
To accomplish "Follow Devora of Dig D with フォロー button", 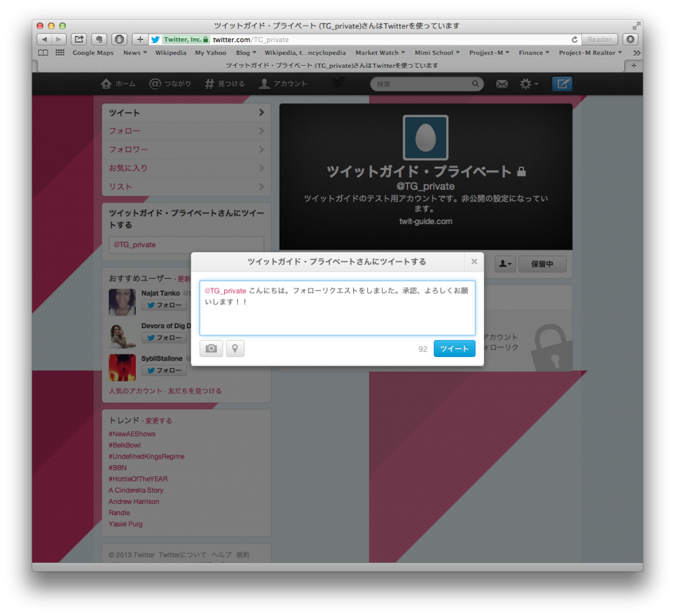I will click(x=164, y=338).
